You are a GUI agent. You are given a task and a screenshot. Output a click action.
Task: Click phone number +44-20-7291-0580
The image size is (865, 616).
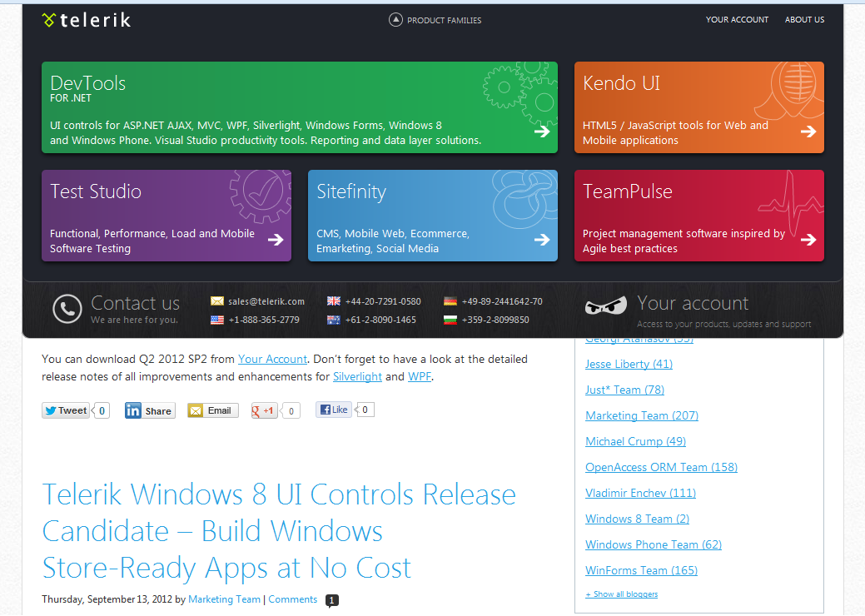383,301
